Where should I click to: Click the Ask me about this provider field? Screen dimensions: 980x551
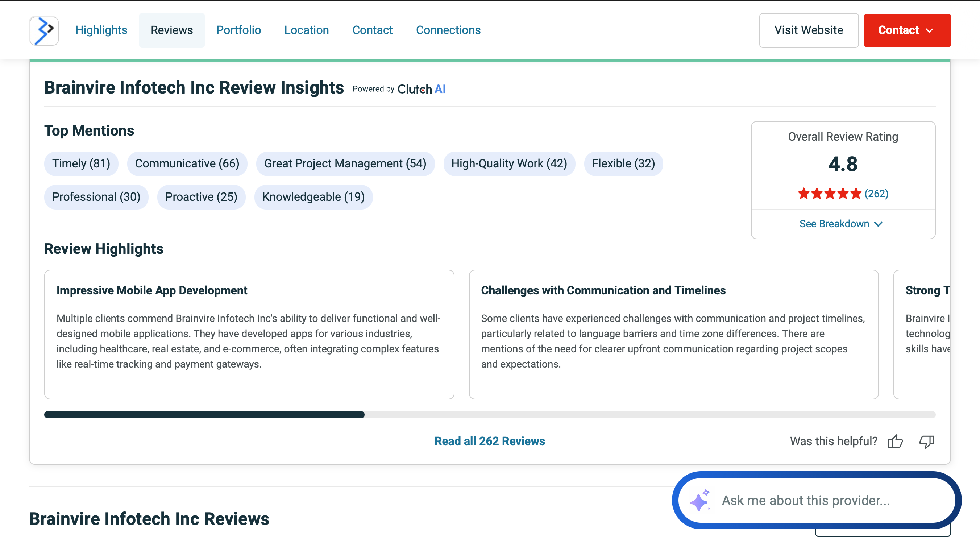point(817,500)
